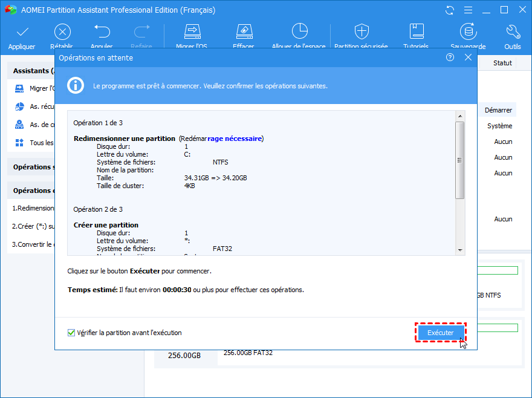Click the 'Opération 1 de 3' heading
Viewport: 532px width, 398px height.
pyautogui.click(x=98, y=123)
